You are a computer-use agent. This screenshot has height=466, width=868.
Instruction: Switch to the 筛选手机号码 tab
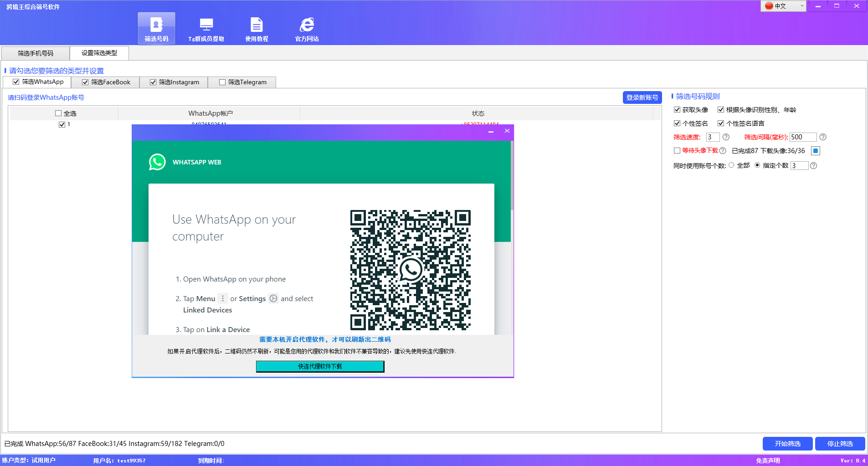(36, 53)
